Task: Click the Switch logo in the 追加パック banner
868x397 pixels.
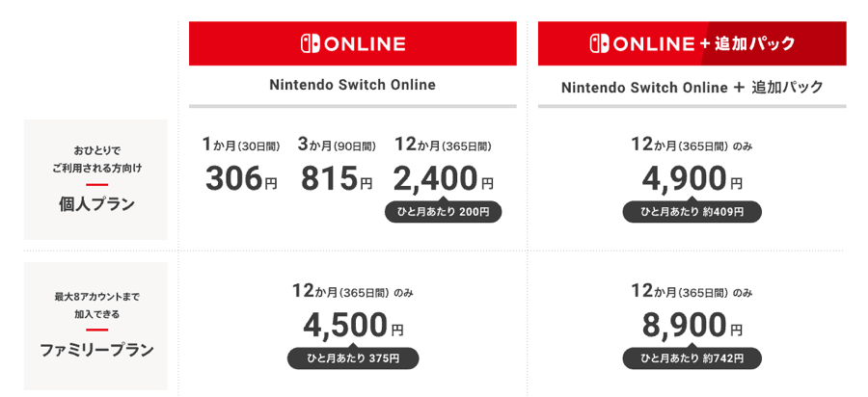Action: click(x=599, y=43)
